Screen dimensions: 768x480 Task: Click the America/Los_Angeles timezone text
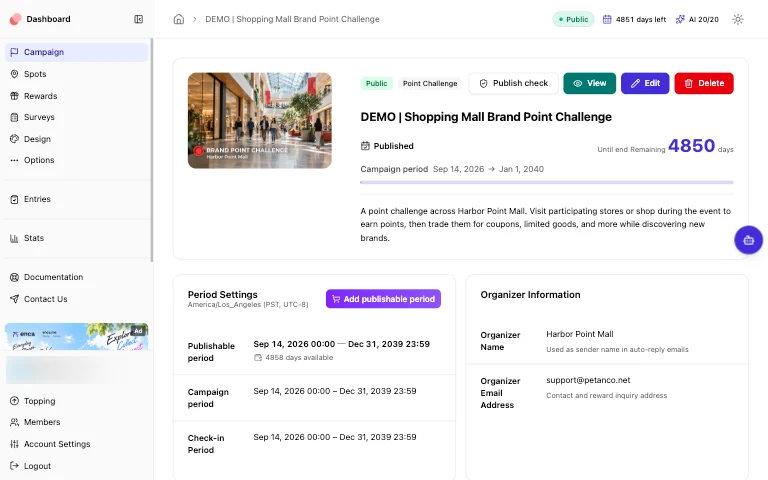[x=248, y=305]
